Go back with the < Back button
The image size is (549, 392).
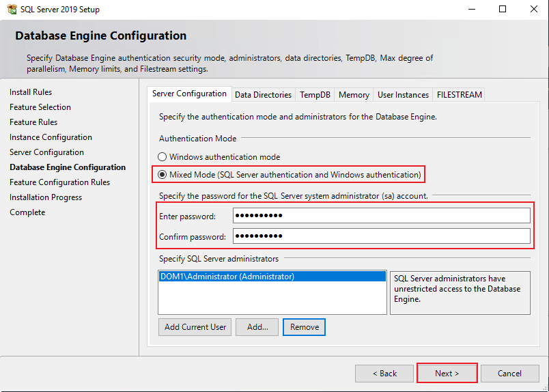[384, 374]
